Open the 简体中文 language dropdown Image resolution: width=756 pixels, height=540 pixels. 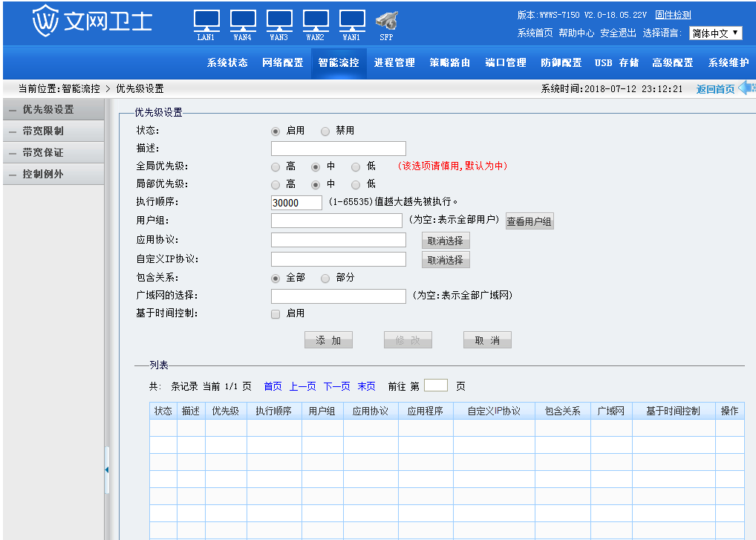click(715, 33)
